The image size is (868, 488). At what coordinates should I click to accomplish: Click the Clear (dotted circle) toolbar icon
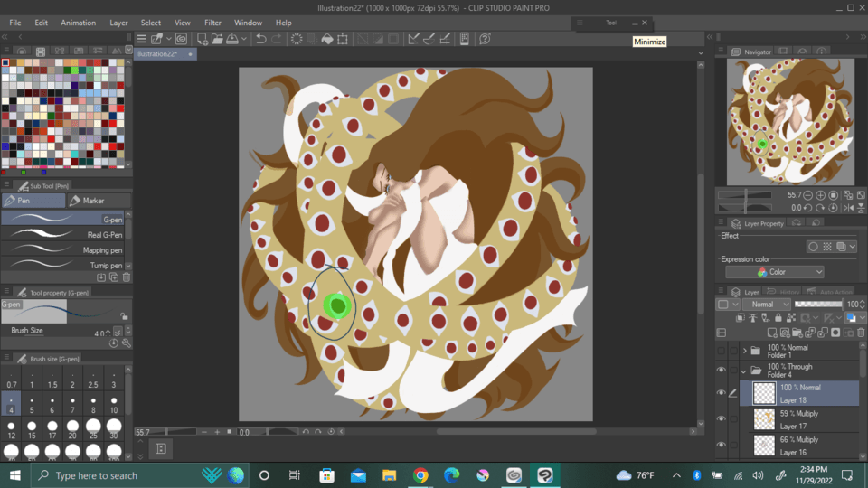[297, 39]
